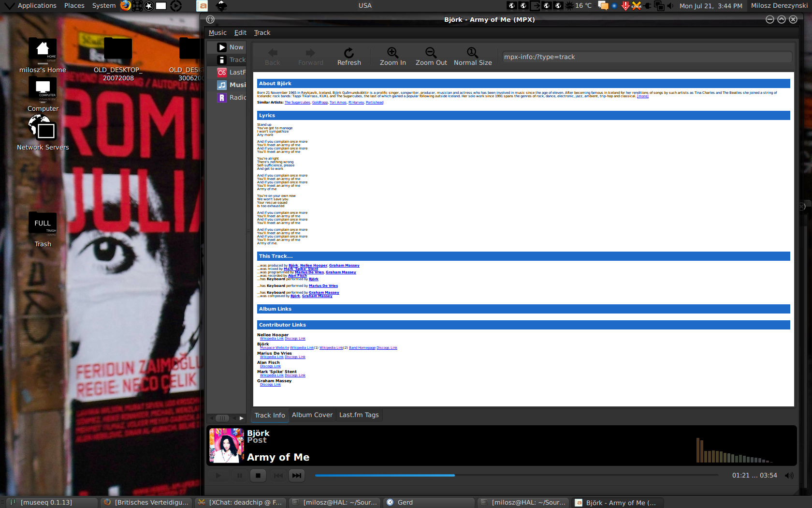The width and height of the screenshot is (812, 508).
Task: Open milosz's Home desktop icon
Action: click(43, 56)
